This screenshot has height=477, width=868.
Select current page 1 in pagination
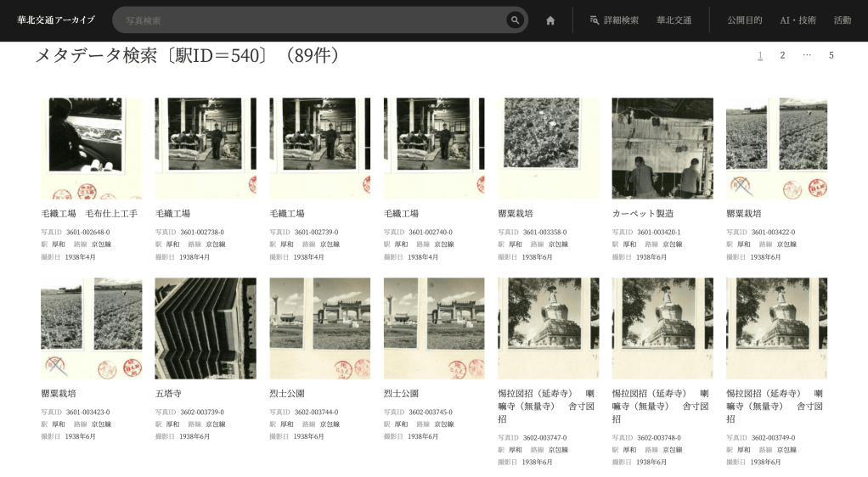pyautogui.click(x=760, y=55)
